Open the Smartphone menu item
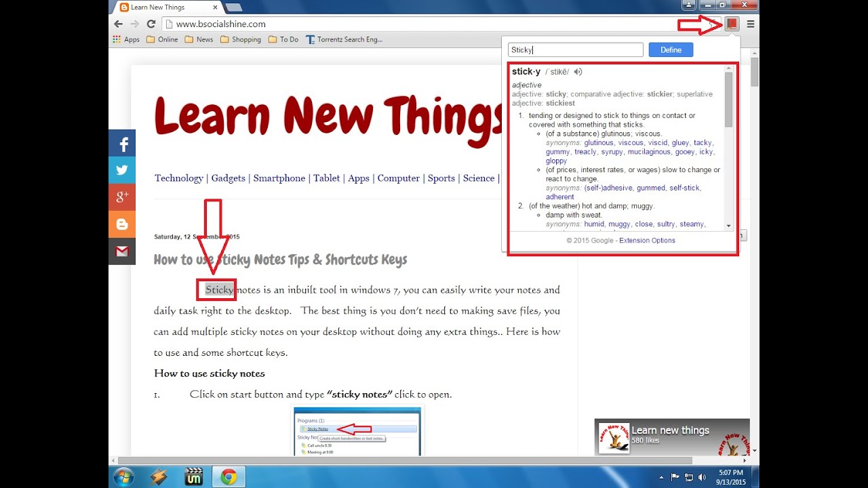This screenshot has width=868, height=488. coord(279,178)
